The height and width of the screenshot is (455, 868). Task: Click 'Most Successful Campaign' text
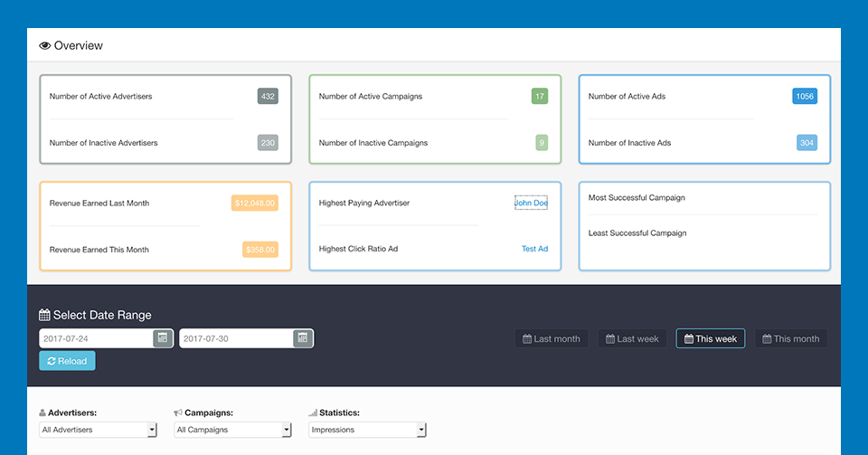pos(637,197)
